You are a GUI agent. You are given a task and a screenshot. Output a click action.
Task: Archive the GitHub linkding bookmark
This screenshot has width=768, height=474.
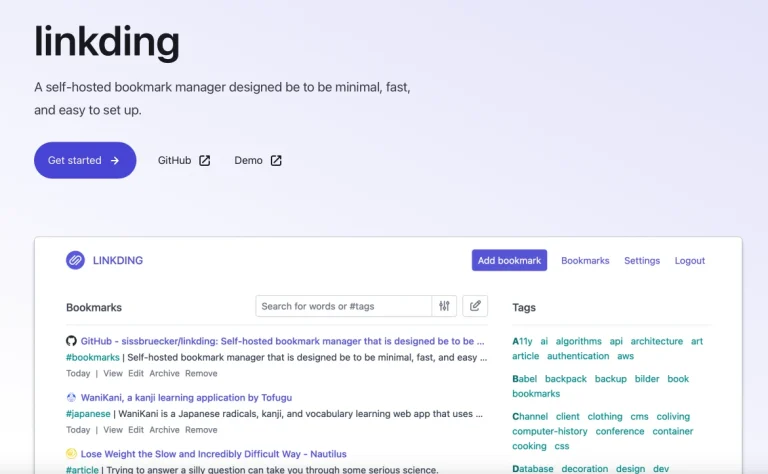pos(165,373)
